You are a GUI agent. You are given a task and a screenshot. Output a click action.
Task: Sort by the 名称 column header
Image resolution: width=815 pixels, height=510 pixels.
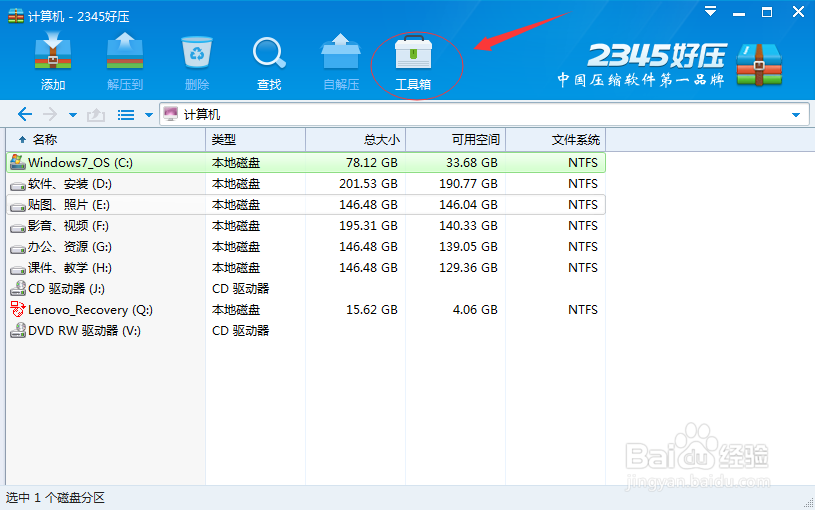(106, 139)
